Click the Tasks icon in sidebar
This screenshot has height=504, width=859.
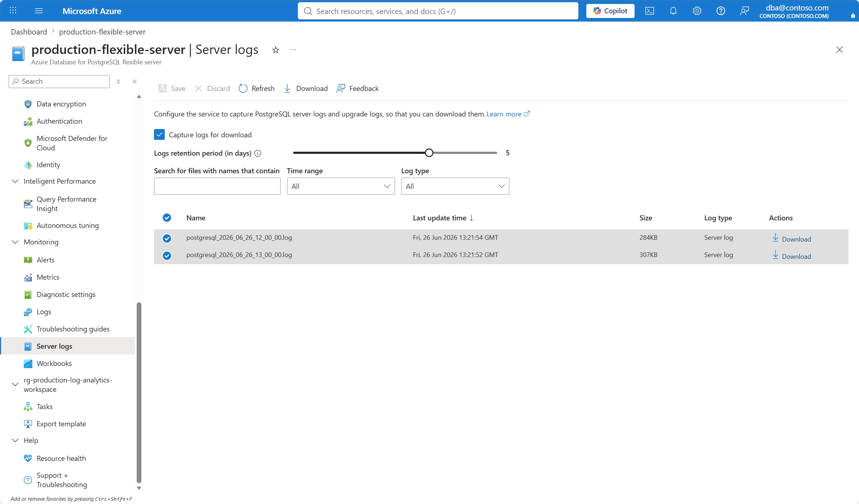[28, 407]
